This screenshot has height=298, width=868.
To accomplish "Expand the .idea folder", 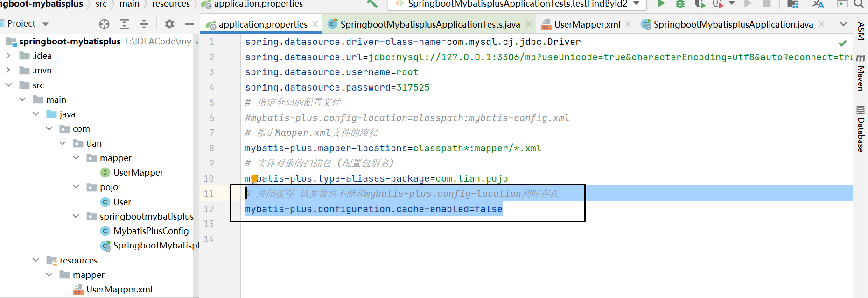I will (8, 56).
